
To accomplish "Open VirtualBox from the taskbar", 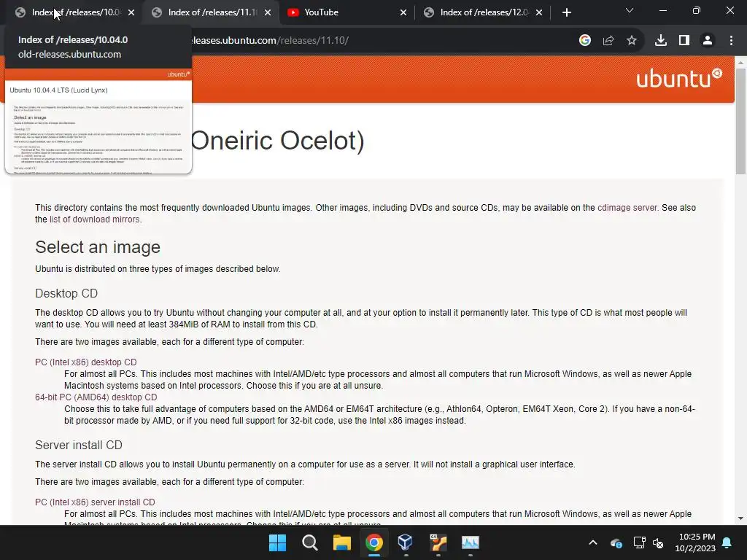I will point(406,542).
